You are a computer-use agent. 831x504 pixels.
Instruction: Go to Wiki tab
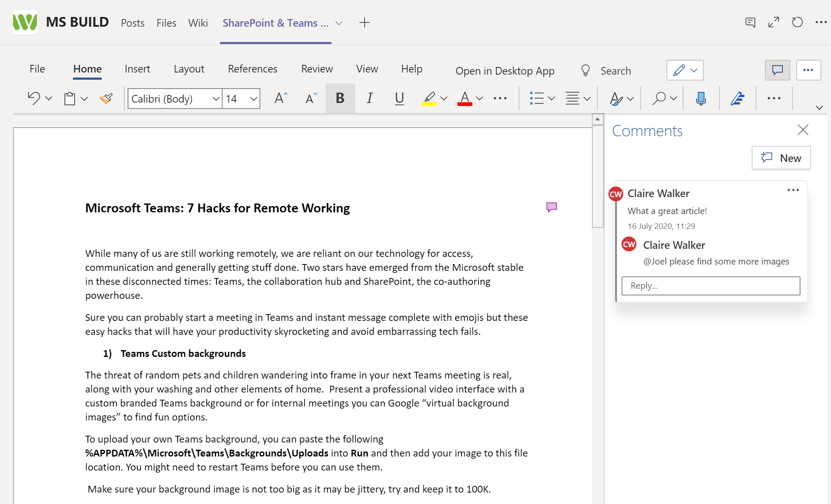198,23
